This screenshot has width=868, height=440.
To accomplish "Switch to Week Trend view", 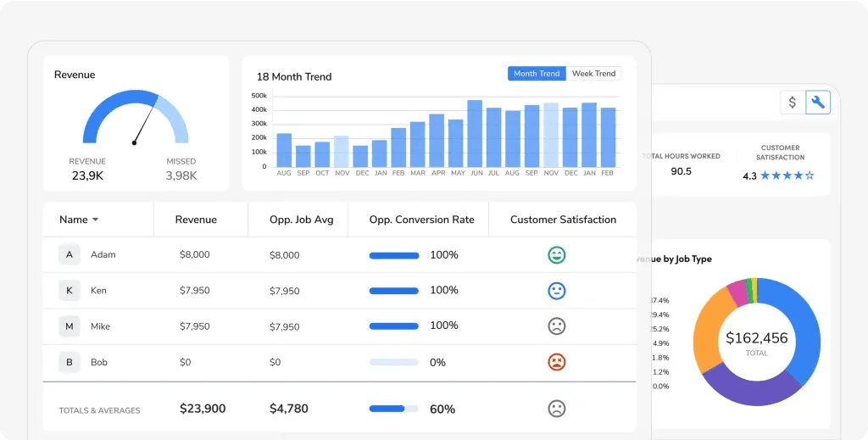I will point(593,74).
